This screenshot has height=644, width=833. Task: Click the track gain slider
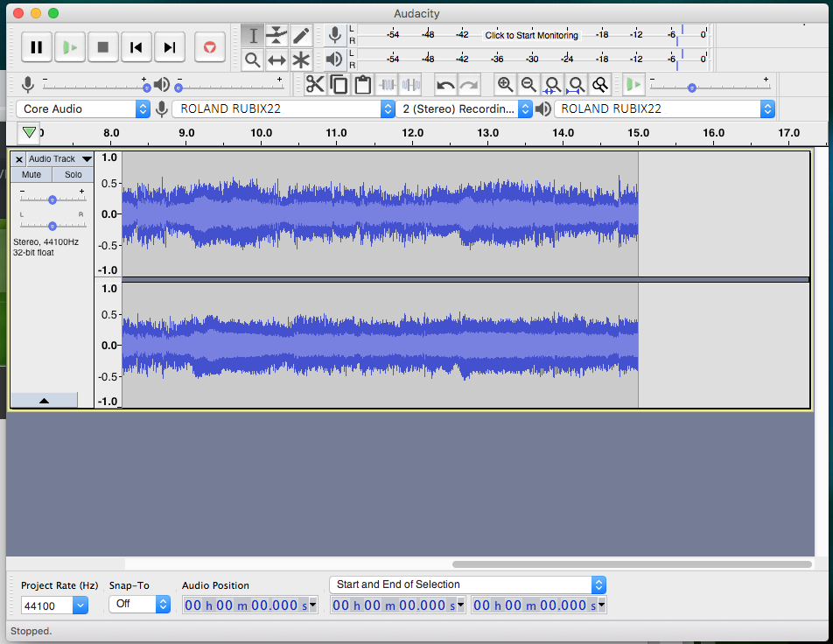point(52,199)
